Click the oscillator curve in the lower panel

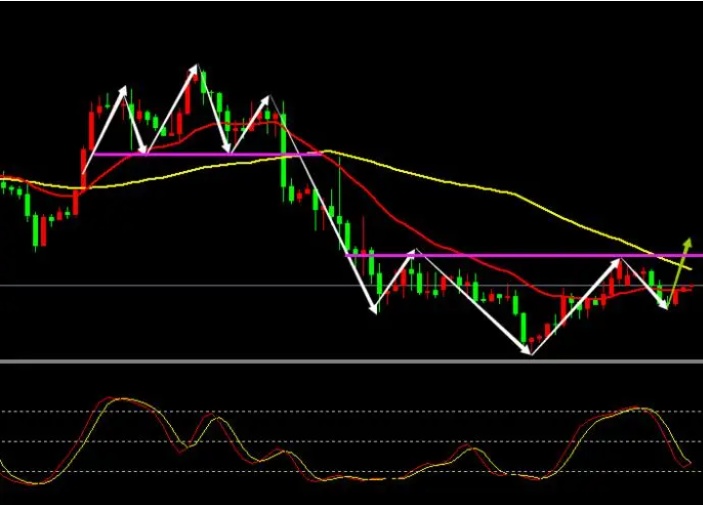pyautogui.click(x=345, y=478)
